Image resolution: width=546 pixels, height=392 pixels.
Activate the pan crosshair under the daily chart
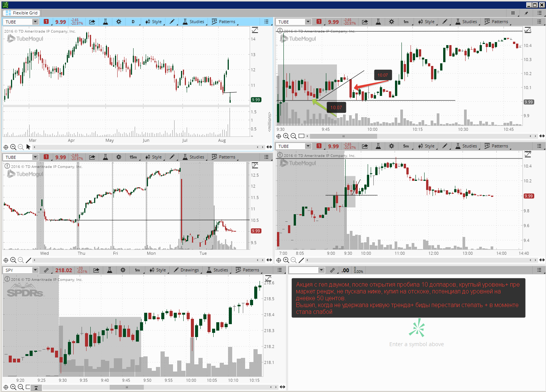[x=6, y=147]
